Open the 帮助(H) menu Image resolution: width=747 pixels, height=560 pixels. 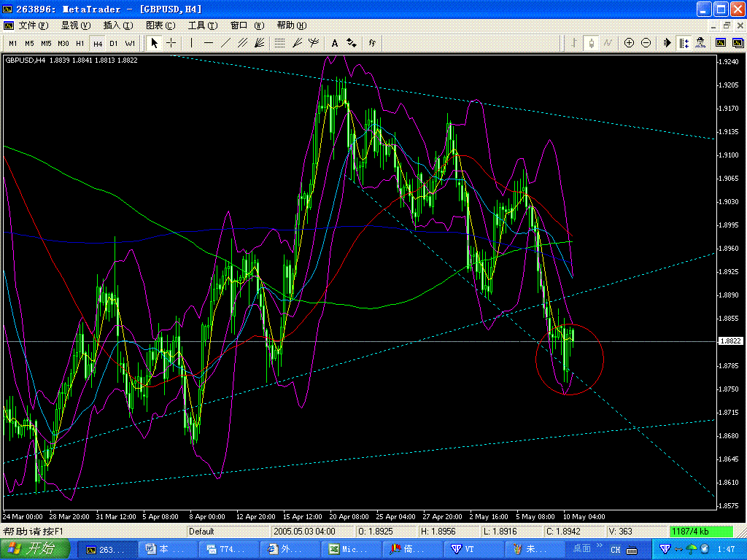(290, 26)
